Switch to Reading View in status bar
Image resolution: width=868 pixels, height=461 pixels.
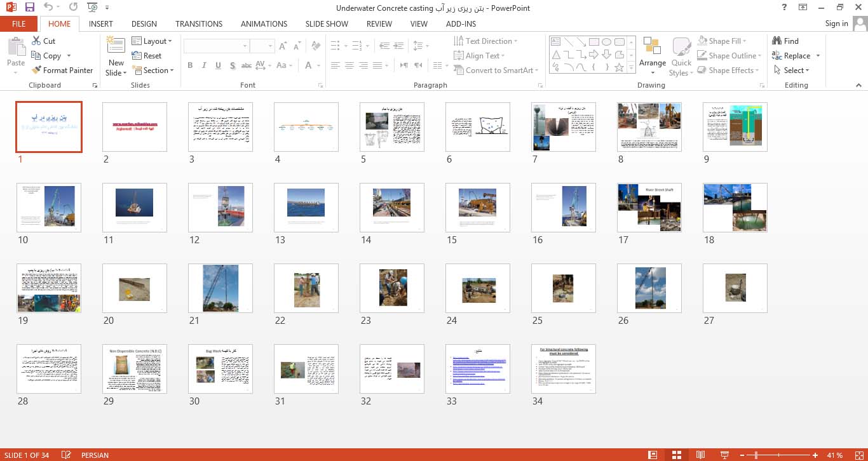tap(700, 455)
